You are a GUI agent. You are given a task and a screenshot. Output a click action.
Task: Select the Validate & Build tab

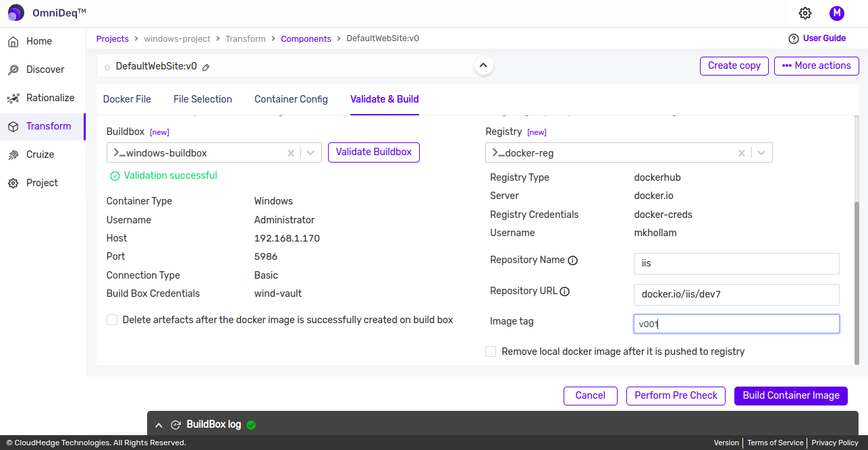point(385,99)
